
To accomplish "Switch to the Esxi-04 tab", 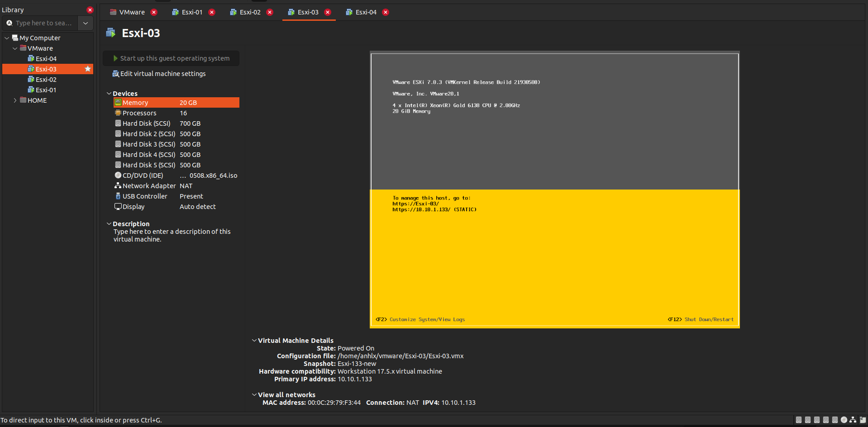I will [365, 12].
